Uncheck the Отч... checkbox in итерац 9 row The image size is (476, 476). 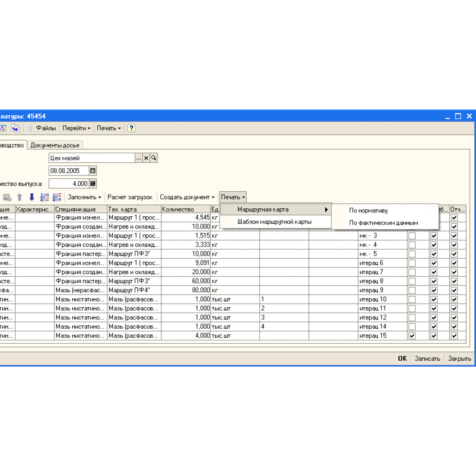point(454,290)
